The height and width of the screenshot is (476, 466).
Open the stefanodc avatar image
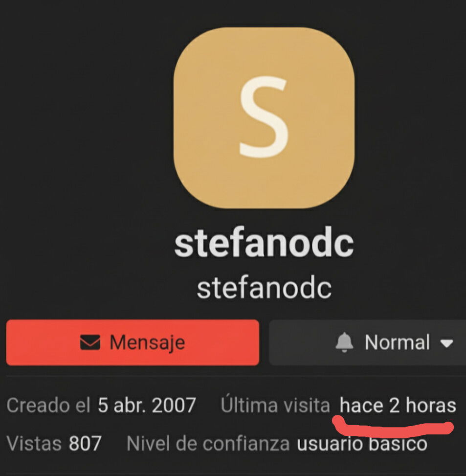point(264,118)
